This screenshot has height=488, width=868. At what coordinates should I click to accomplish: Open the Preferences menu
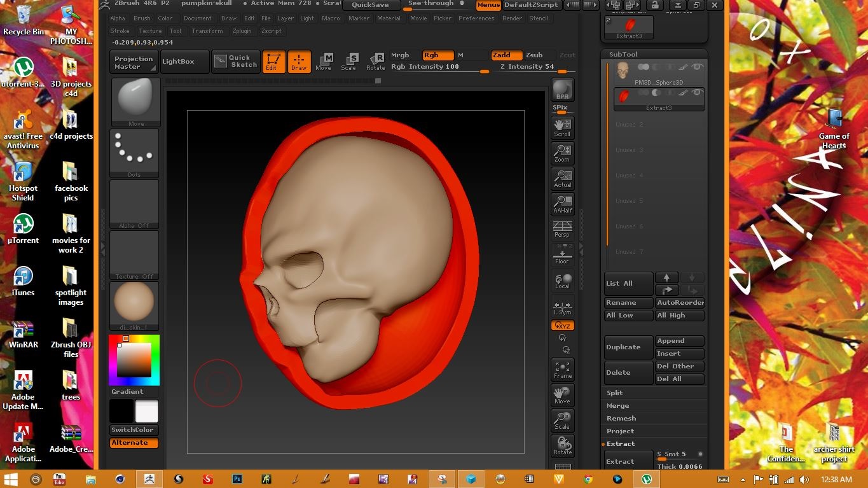point(476,18)
